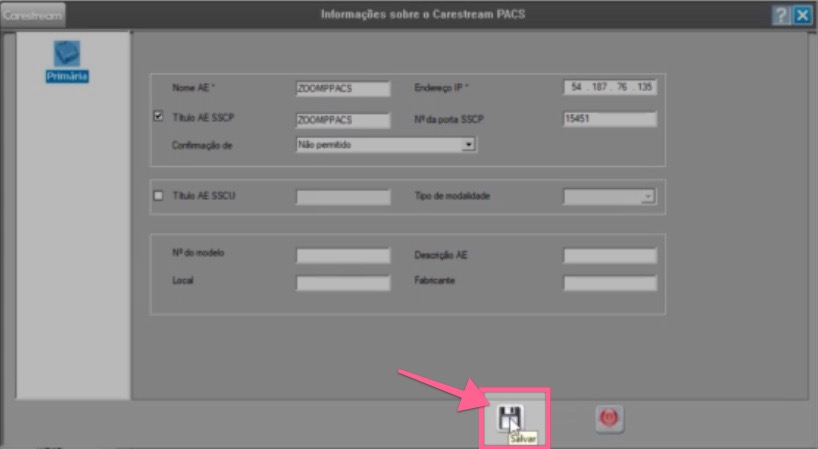This screenshot has width=818, height=449.
Task: Click the Nome AE input field
Action: [x=343, y=88]
